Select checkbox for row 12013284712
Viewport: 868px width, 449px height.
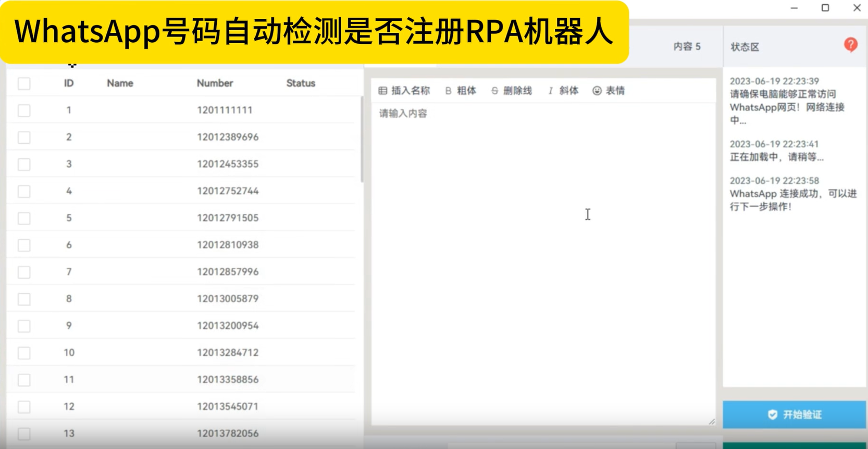pyautogui.click(x=24, y=353)
